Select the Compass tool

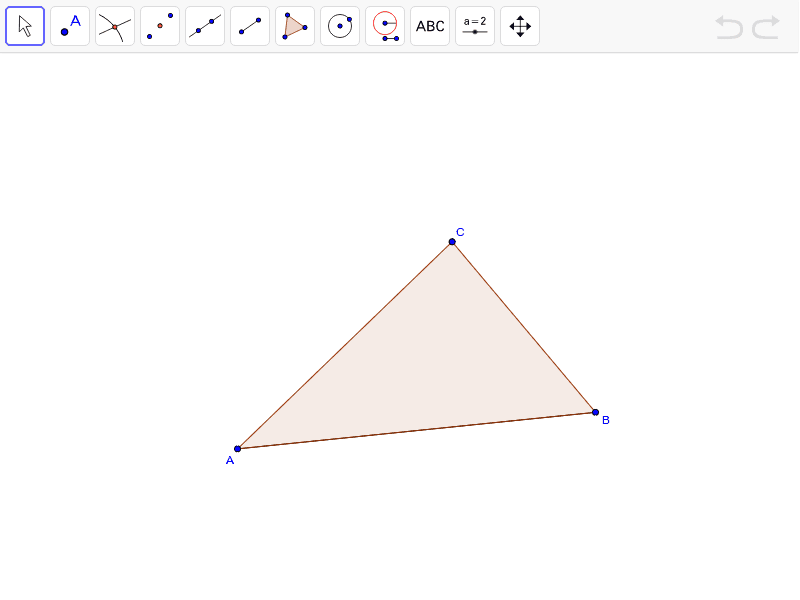coord(385,26)
